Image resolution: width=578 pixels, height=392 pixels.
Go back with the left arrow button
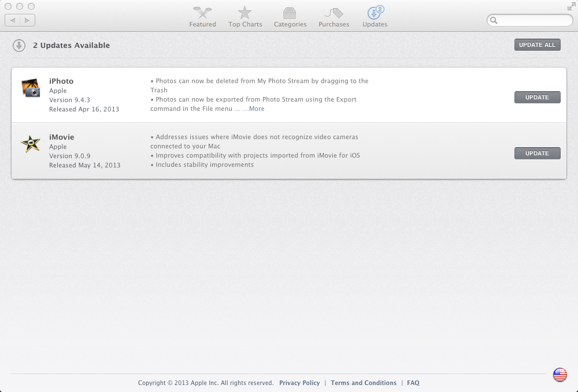[13, 20]
